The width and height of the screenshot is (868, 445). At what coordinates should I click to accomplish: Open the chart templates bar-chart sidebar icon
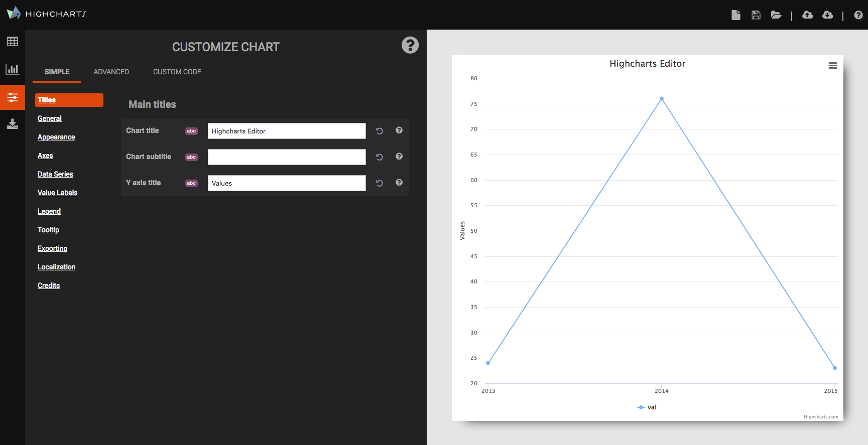pyautogui.click(x=13, y=69)
